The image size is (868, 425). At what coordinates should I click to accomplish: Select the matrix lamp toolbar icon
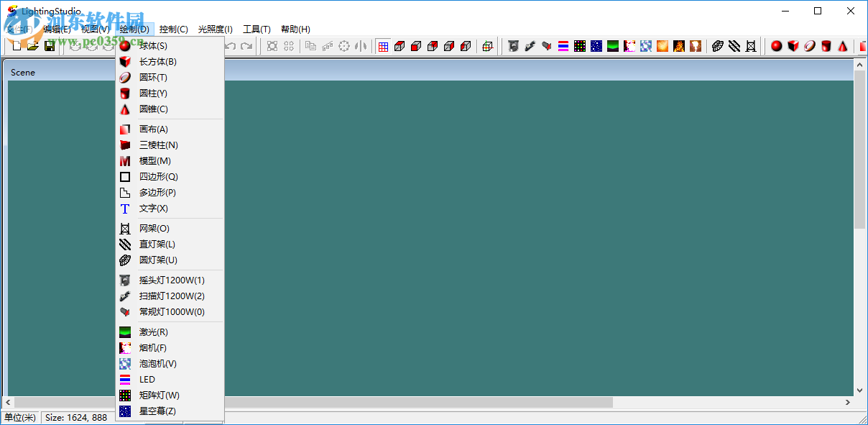point(579,45)
